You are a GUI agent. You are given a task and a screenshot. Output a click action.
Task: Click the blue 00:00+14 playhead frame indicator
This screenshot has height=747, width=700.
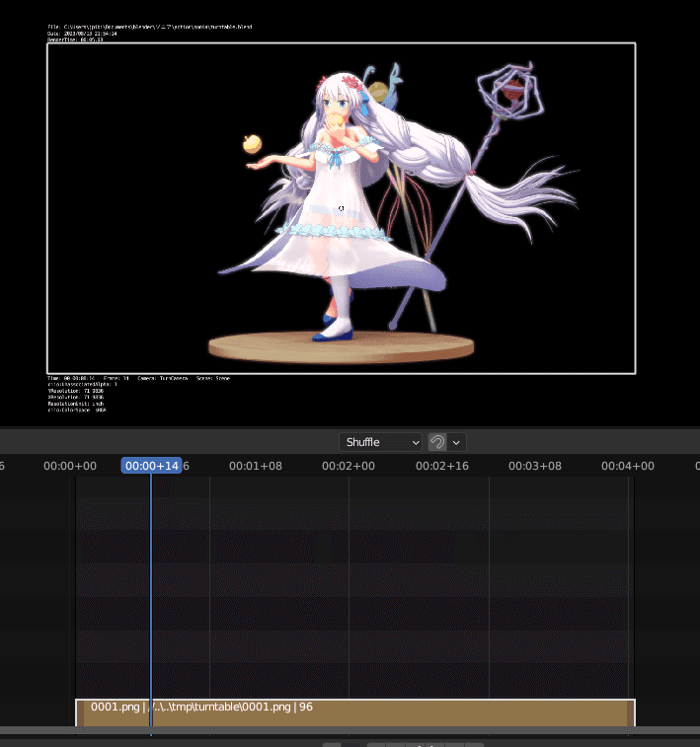tap(151, 466)
